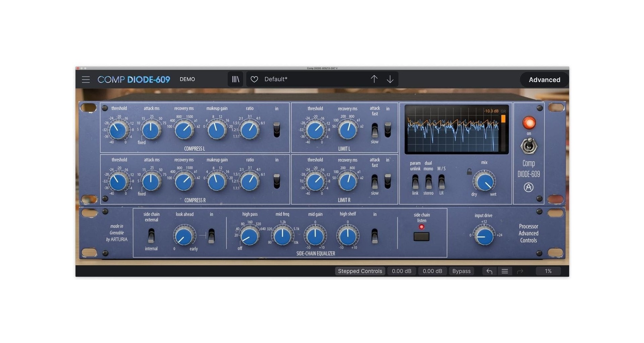This screenshot has width=644, height=343.
Task: Click the -10.3 dB GR readout
Action: point(491,111)
